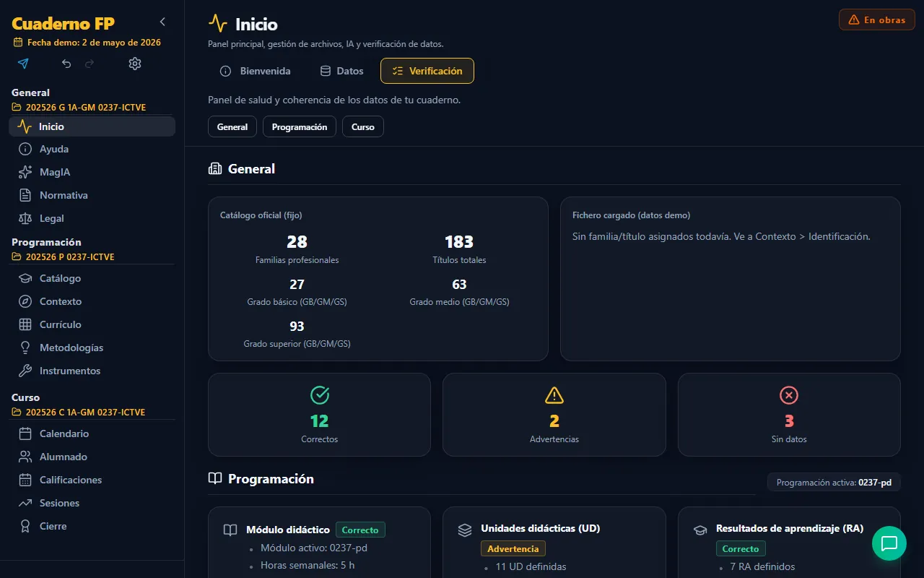The image size is (924, 578).
Task: Click the Programación activa: 0237-pd badge
Action: [834, 482]
